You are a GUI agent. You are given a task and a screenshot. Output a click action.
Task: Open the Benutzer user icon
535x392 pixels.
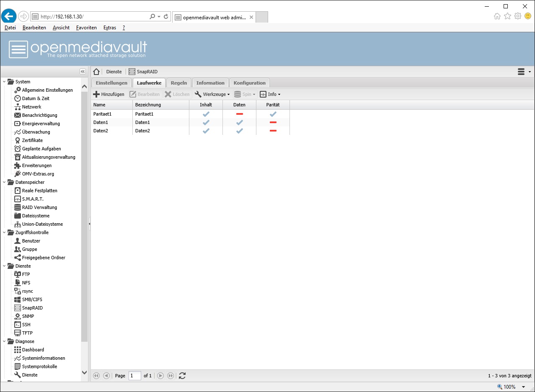[x=18, y=241]
